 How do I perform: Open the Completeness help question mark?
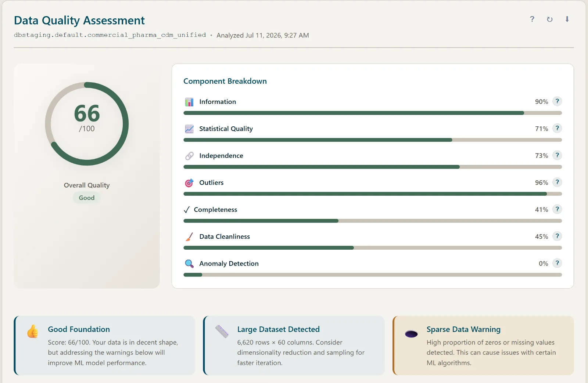point(557,209)
